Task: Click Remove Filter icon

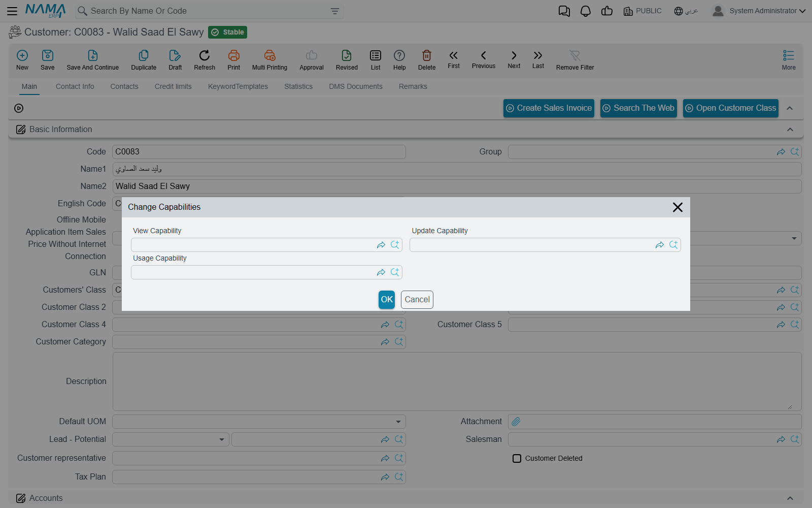Action: tap(575, 60)
